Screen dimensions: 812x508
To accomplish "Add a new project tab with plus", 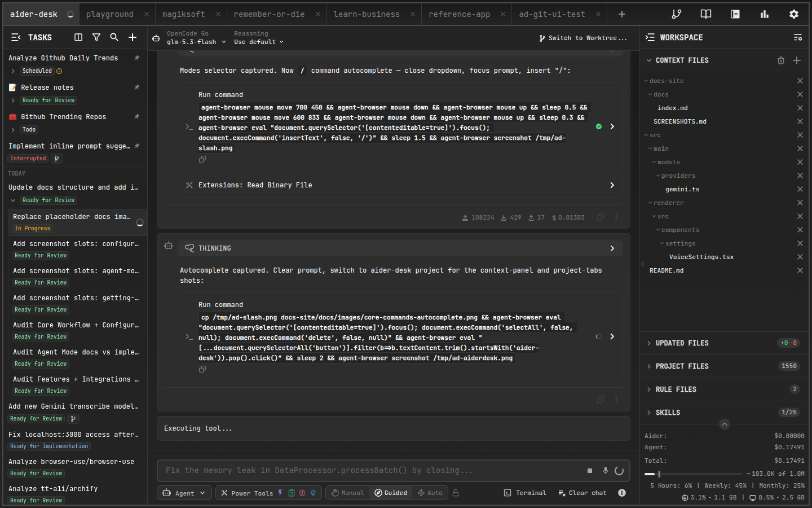I will [622, 14].
